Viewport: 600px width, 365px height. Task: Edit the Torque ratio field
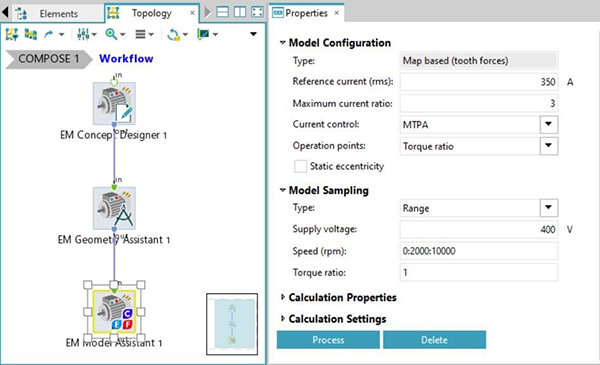click(x=478, y=272)
